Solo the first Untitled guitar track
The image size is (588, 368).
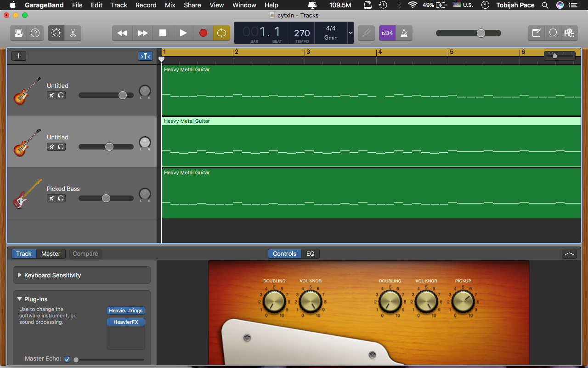pyautogui.click(x=61, y=95)
